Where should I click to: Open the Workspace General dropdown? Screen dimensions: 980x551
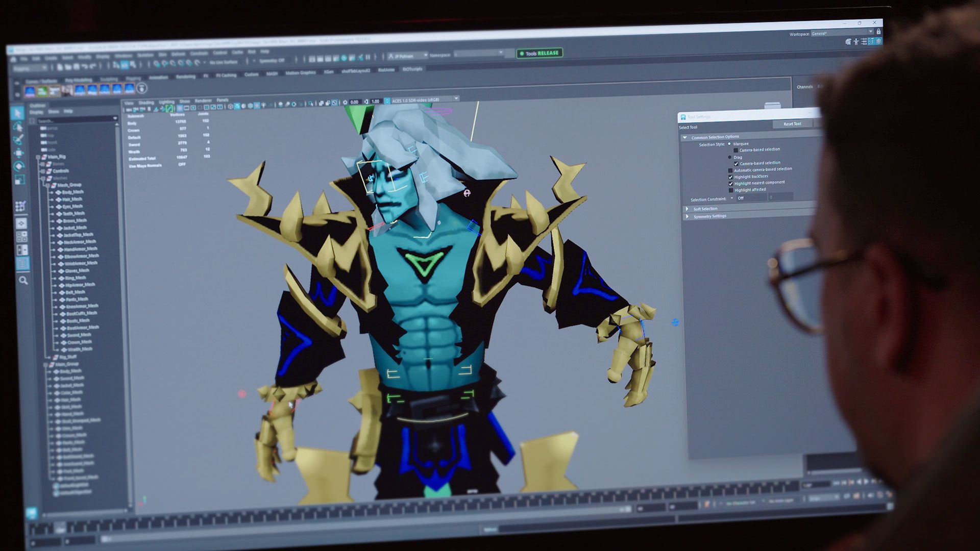coord(842,33)
